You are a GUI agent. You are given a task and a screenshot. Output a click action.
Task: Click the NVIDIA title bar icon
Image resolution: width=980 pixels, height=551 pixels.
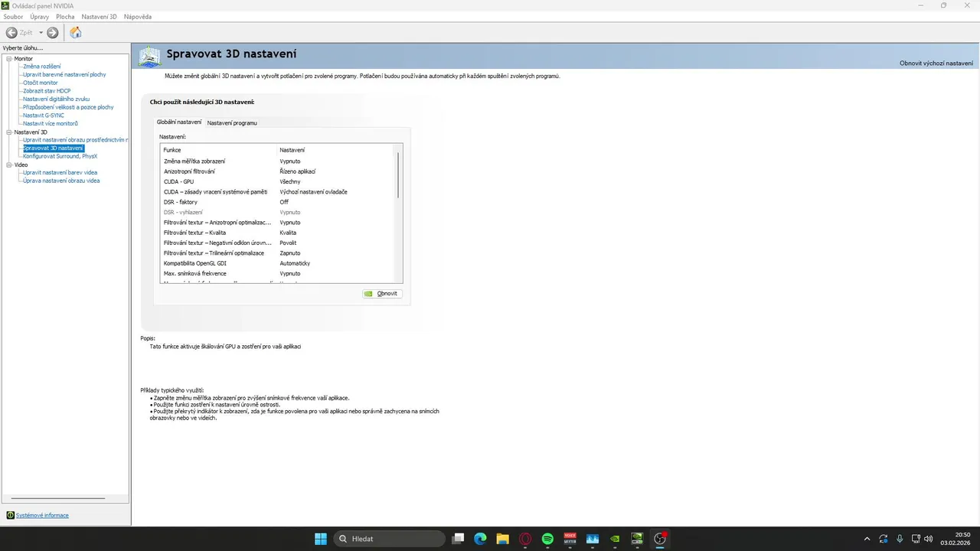point(5,5)
